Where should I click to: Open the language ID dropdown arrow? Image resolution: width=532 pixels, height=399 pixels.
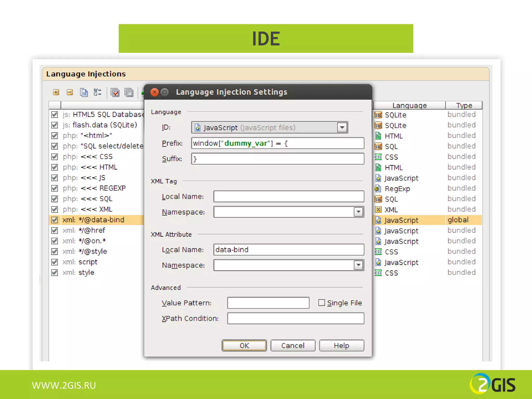(x=342, y=128)
